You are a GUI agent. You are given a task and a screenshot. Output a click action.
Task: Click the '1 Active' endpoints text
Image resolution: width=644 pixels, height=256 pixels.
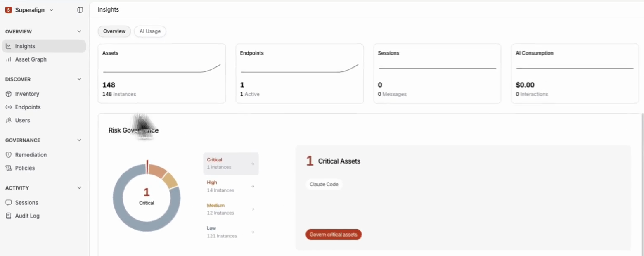coord(250,94)
